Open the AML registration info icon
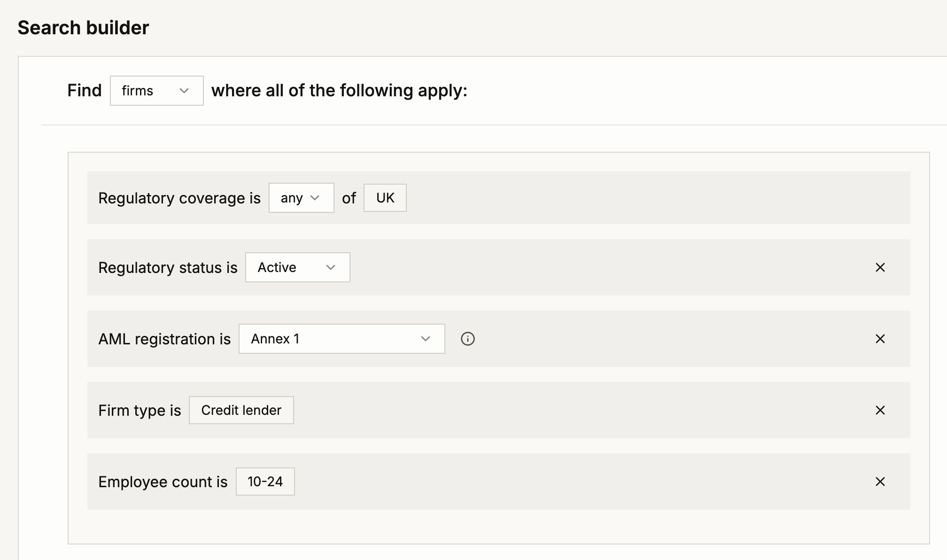Viewport: 947px width, 560px height. [467, 339]
